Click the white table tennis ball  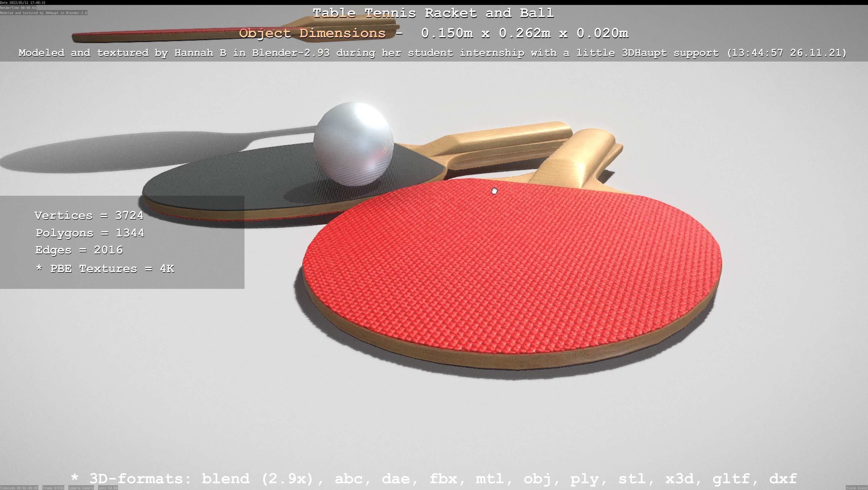353,144
